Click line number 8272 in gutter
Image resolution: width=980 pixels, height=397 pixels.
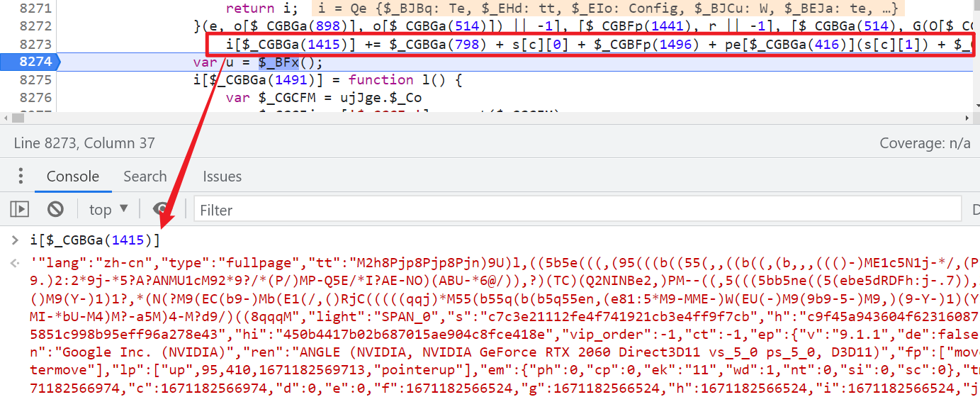coord(35,26)
